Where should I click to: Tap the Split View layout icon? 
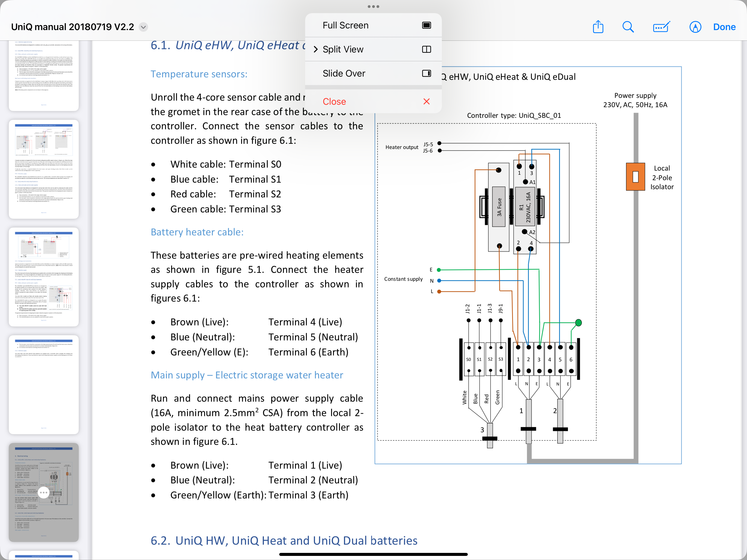pos(427,49)
